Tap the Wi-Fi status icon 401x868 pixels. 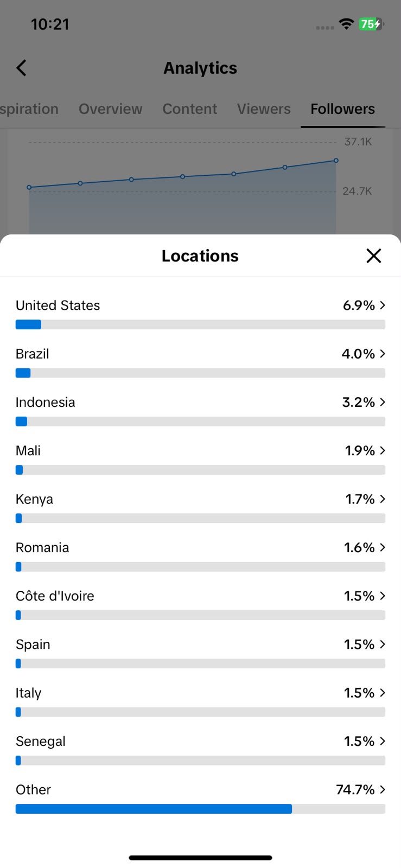(346, 24)
